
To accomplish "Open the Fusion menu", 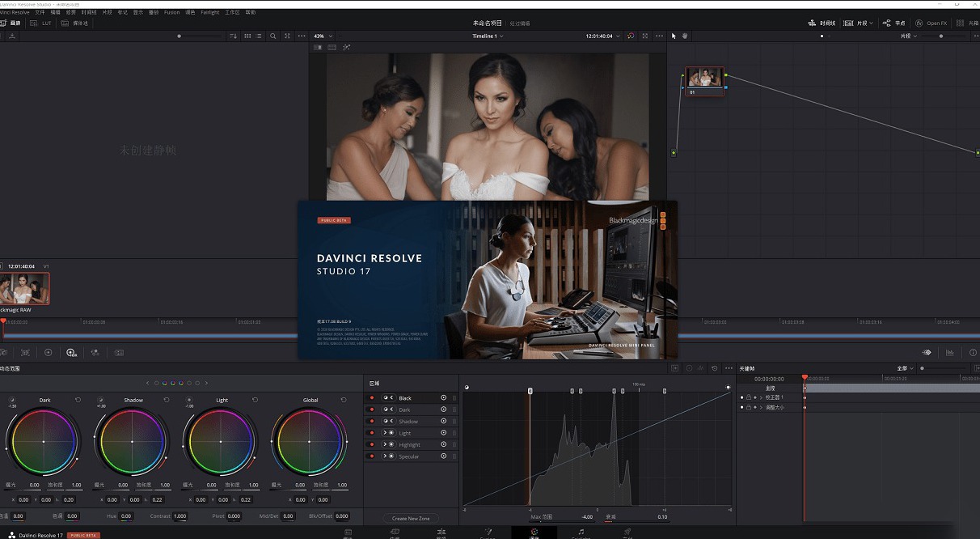I will 171,12.
